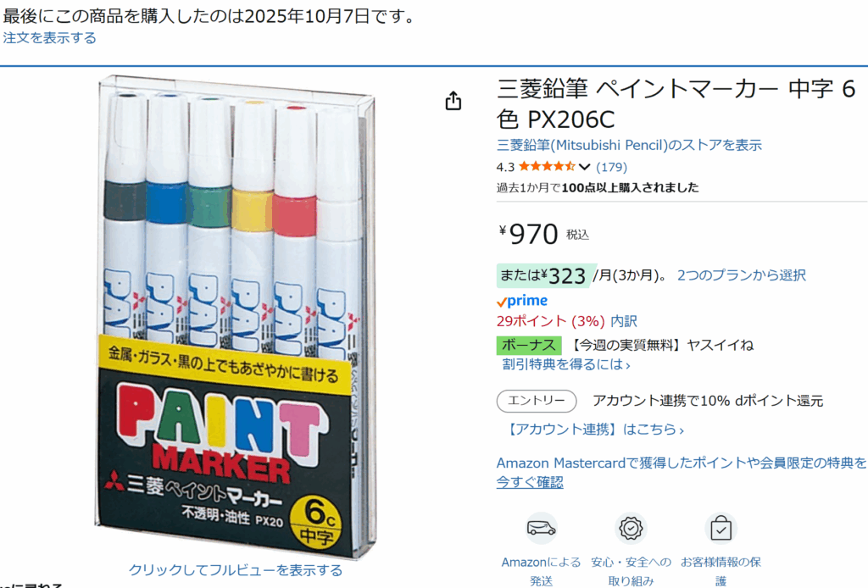Click the Amazon delivery truck icon
Image resolution: width=868 pixels, height=588 pixels.
click(541, 528)
